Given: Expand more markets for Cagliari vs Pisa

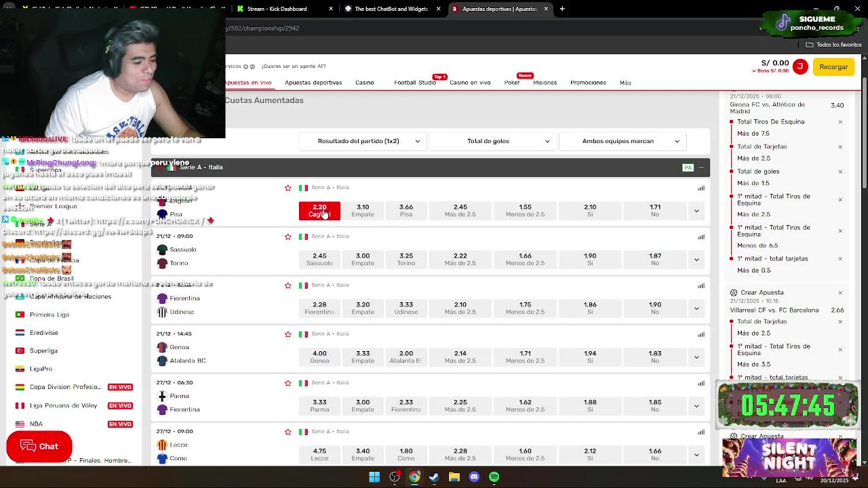Looking at the screenshot, I should [x=696, y=211].
